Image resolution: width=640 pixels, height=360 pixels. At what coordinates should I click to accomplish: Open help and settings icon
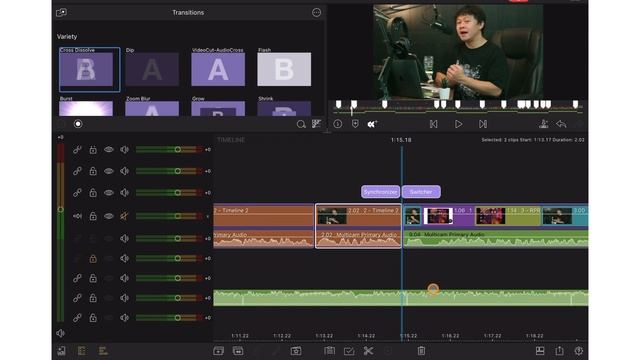coord(578,351)
